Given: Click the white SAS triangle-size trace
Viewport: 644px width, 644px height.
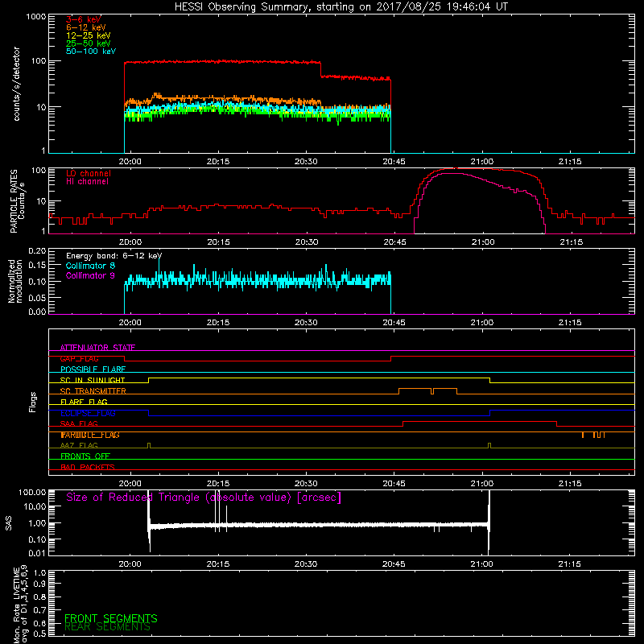Looking at the screenshot, I should coord(319,525).
